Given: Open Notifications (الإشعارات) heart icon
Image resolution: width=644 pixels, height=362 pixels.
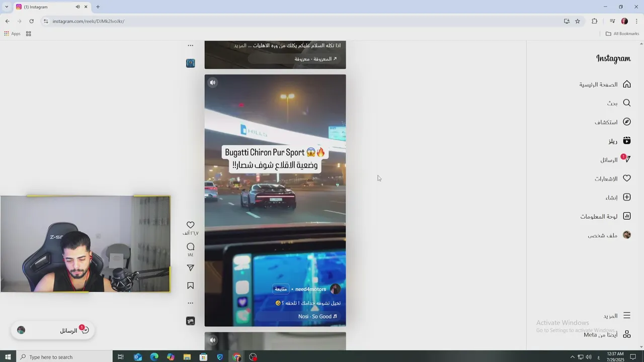Looking at the screenshot, I should coord(626,178).
